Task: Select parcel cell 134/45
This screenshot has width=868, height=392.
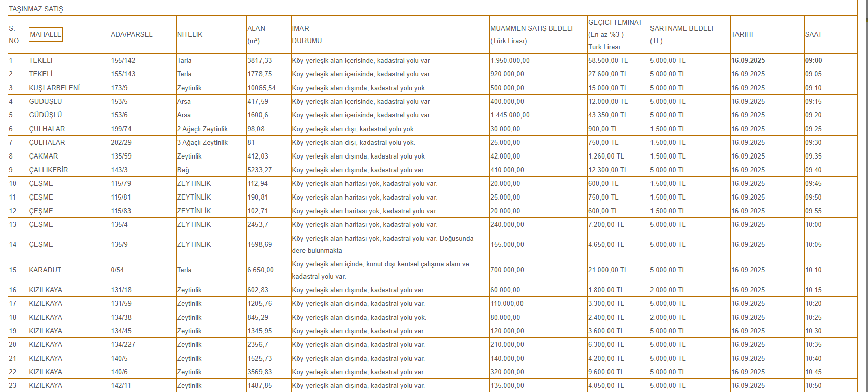Action: click(121, 331)
